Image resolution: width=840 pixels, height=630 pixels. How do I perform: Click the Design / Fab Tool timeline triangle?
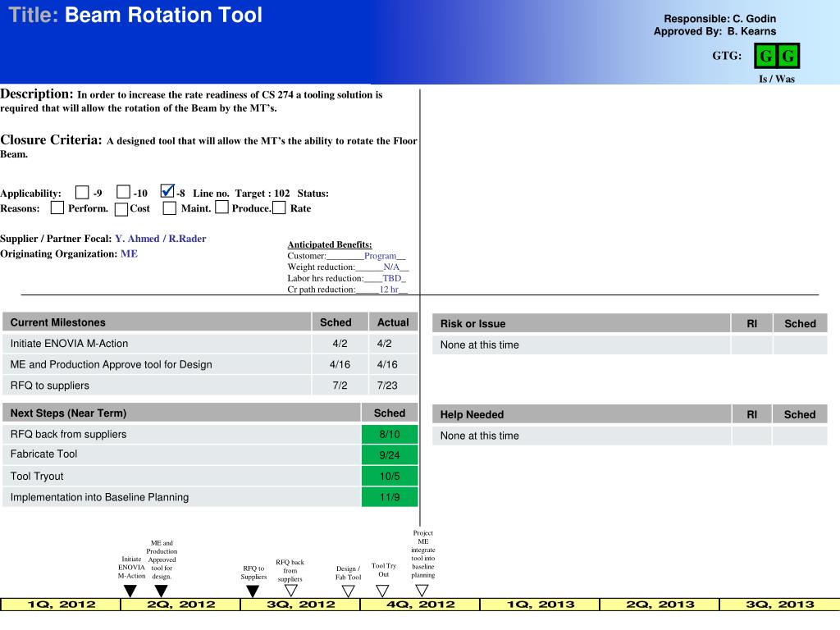click(348, 591)
